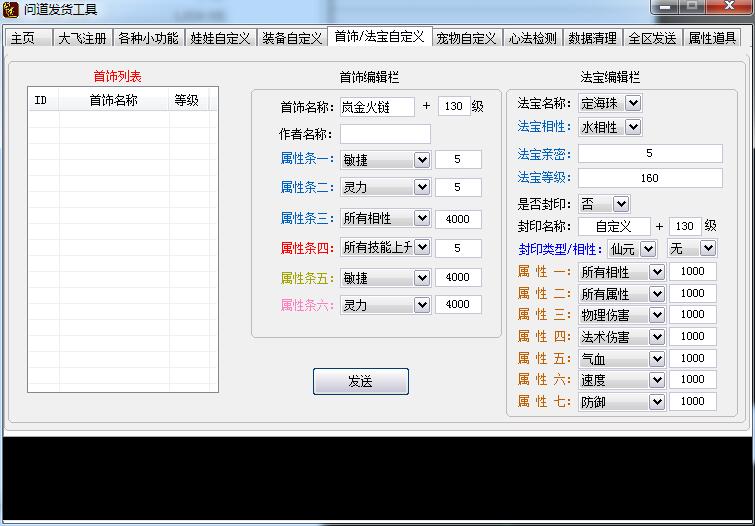Switch to the 主页 tab
The height and width of the screenshot is (526, 755).
[x=23, y=39]
